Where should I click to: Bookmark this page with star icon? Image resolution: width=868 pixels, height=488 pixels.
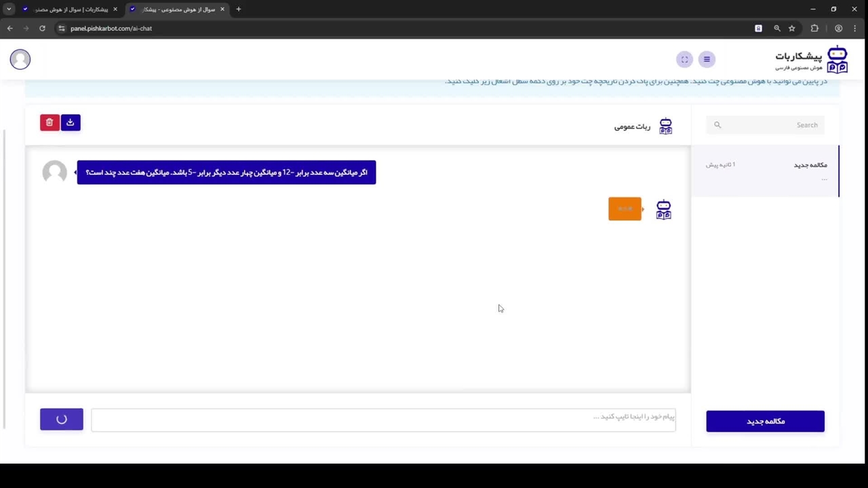(791, 28)
